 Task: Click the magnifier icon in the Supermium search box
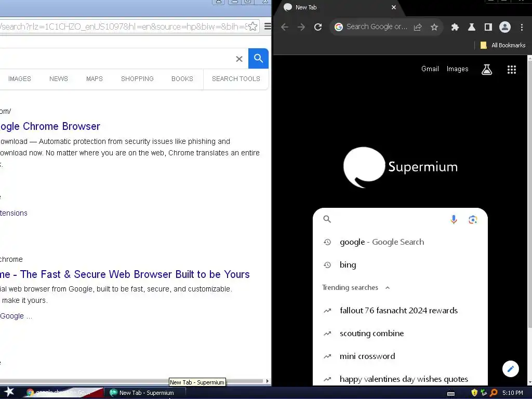(x=327, y=219)
